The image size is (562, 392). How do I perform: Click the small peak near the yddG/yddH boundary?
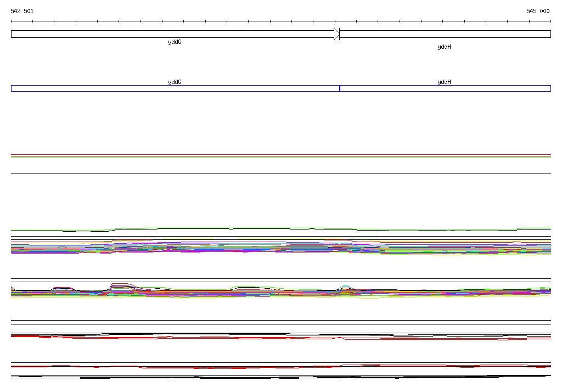coord(345,287)
